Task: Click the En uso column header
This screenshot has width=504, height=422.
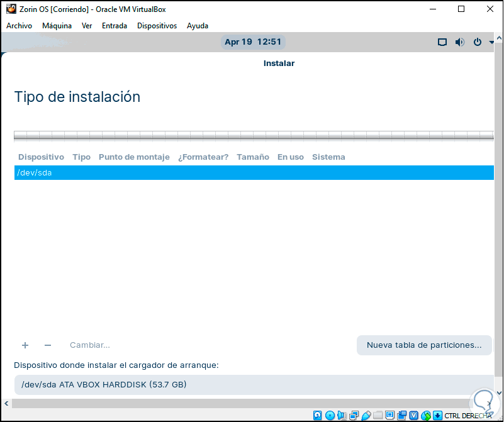Action: [291, 157]
